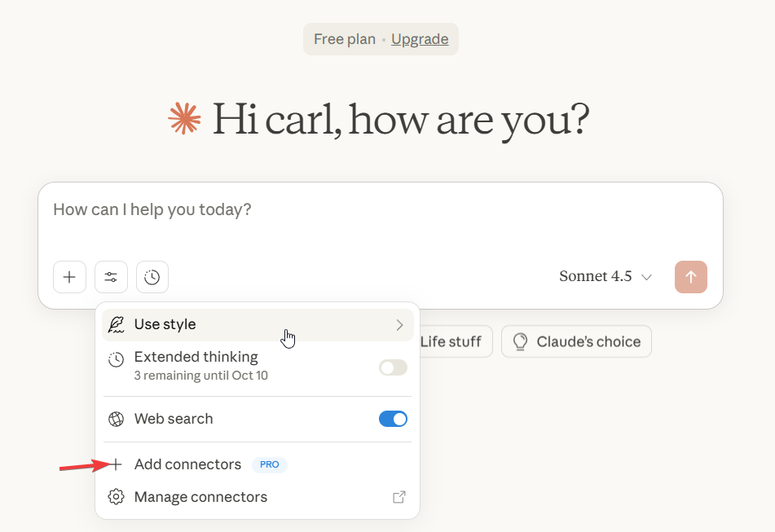Click the lightbulb icon on Claude's choice
Image resolution: width=775 pixels, height=532 pixels.
pos(520,341)
